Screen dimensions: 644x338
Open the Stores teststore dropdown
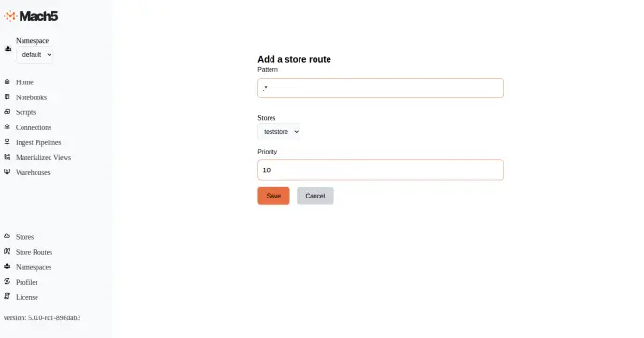[x=279, y=131]
